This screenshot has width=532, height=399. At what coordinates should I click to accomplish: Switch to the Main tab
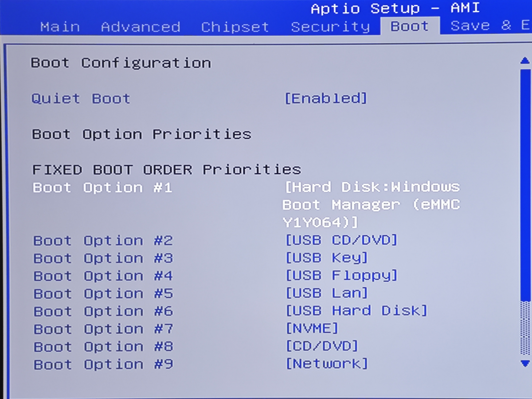60,27
